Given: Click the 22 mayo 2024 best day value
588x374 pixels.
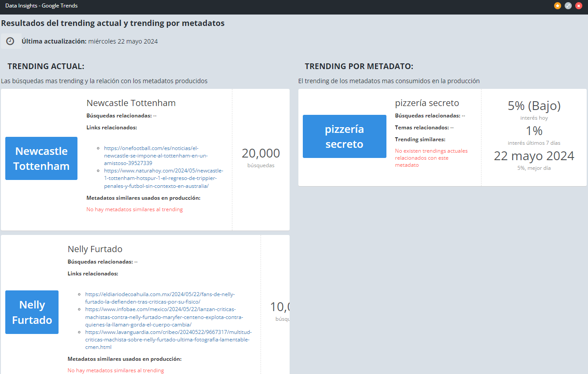Looking at the screenshot, I should pos(534,156).
